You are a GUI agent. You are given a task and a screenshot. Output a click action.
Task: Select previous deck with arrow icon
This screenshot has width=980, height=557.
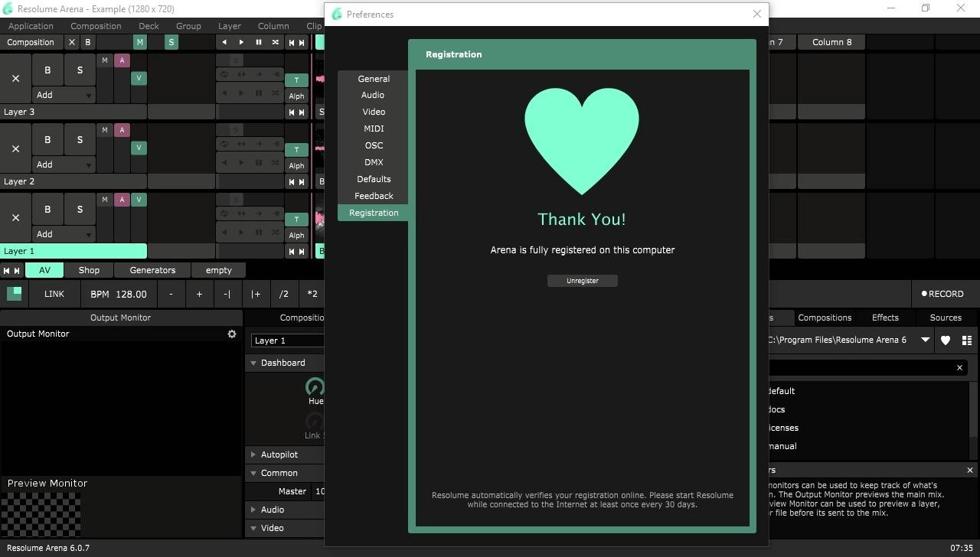click(6, 270)
